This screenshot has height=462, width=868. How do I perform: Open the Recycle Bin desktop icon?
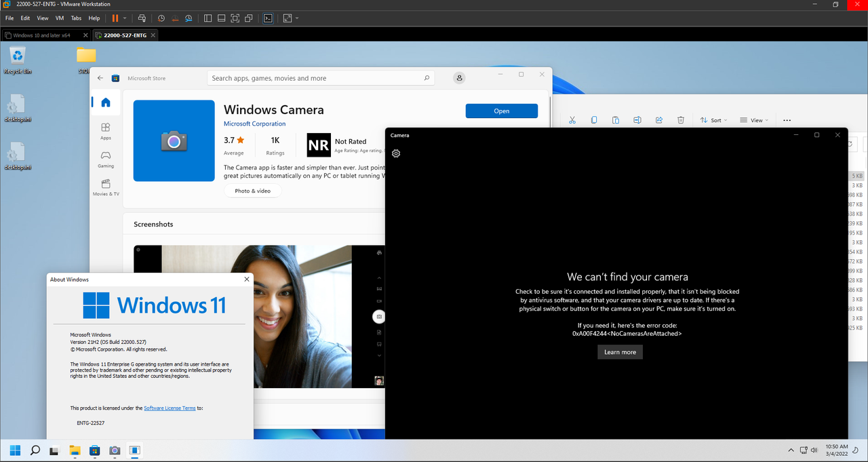(18, 59)
